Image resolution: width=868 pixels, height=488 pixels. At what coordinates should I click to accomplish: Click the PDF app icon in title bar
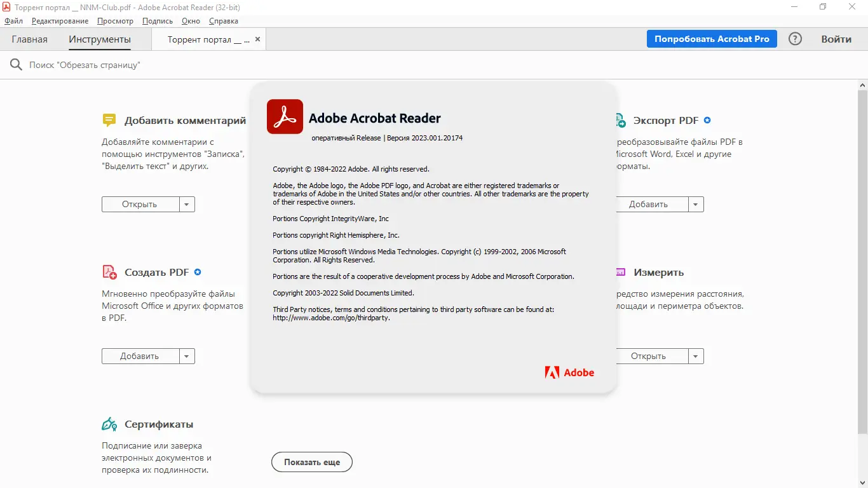[7, 7]
